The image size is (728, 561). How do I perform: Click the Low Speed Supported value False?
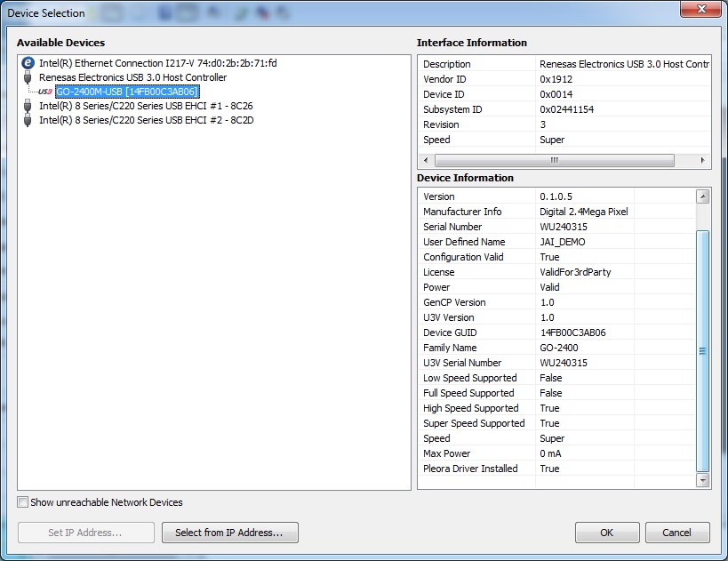point(550,378)
